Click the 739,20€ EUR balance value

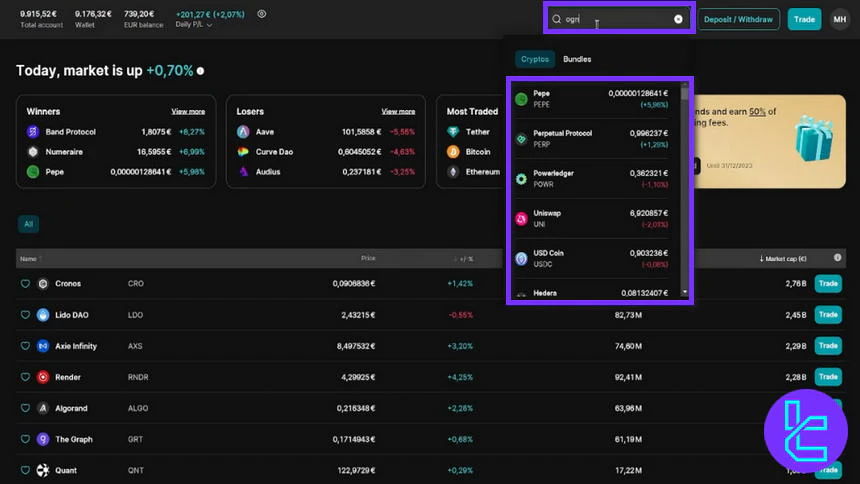coord(139,14)
